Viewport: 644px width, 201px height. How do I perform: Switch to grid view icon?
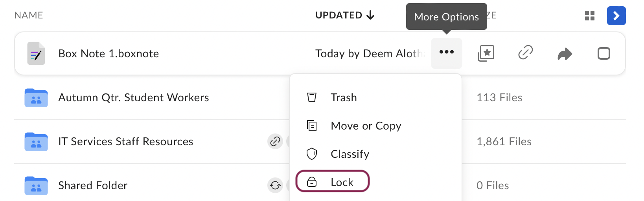(590, 16)
